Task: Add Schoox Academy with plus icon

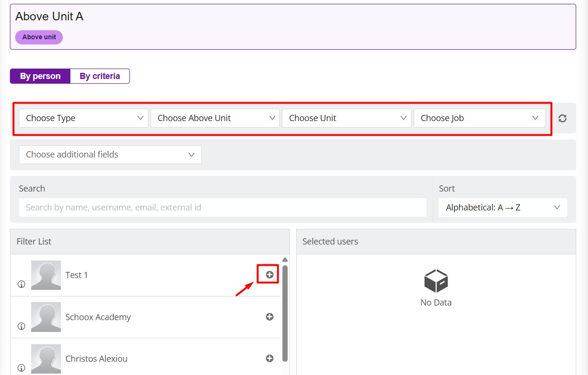Action: pyautogui.click(x=270, y=317)
